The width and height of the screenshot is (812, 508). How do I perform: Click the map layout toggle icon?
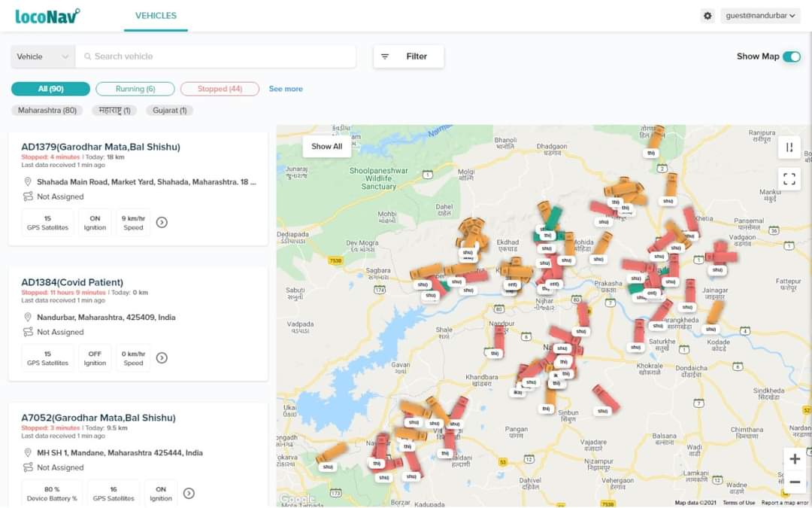click(x=789, y=148)
